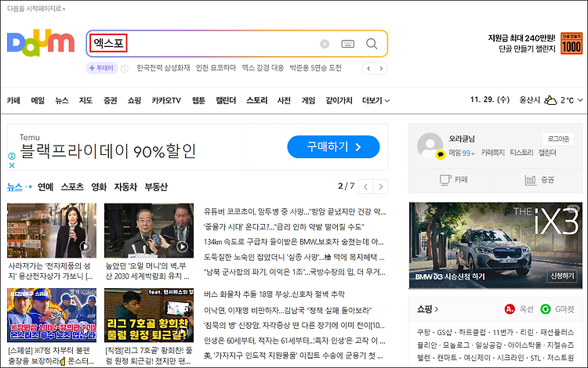Screen dimensions: 588x368
Task: Click the magnifier search icon
Action: pos(372,44)
